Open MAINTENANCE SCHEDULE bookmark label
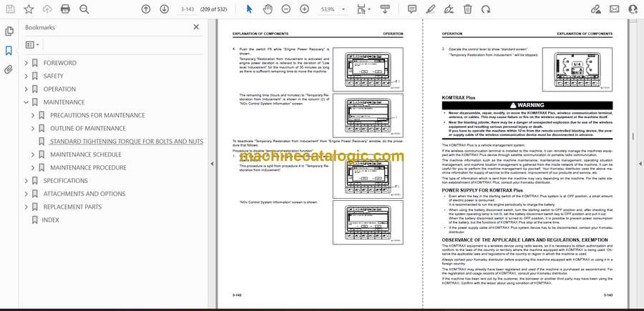This screenshot has width=644, height=311. tap(86, 154)
